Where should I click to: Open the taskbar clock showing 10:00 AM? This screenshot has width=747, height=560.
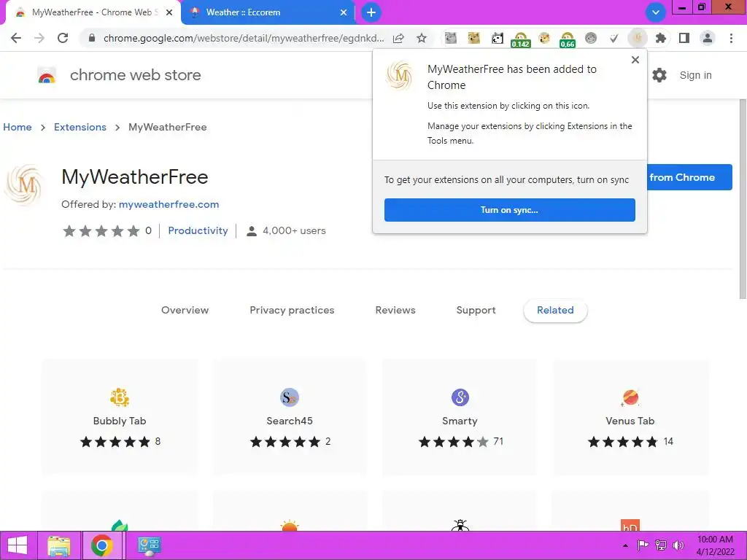pos(715,545)
